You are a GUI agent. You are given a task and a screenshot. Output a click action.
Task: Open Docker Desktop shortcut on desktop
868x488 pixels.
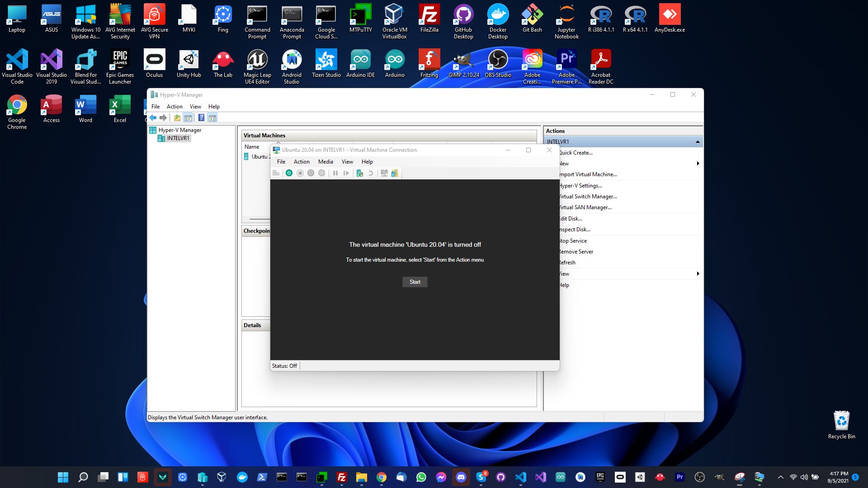coord(498,21)
